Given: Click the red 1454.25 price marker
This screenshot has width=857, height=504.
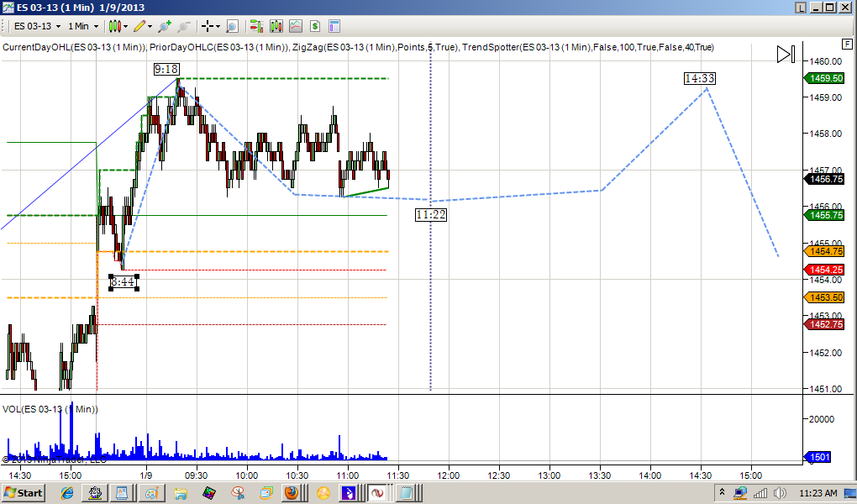Looking at the screenshot, I should (x=824, y=270).
